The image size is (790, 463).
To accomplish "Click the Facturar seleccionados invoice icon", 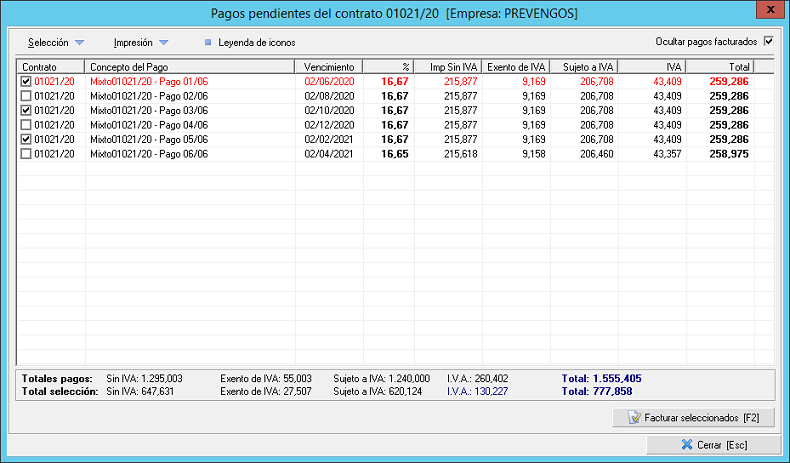I will tap(634, 417).
